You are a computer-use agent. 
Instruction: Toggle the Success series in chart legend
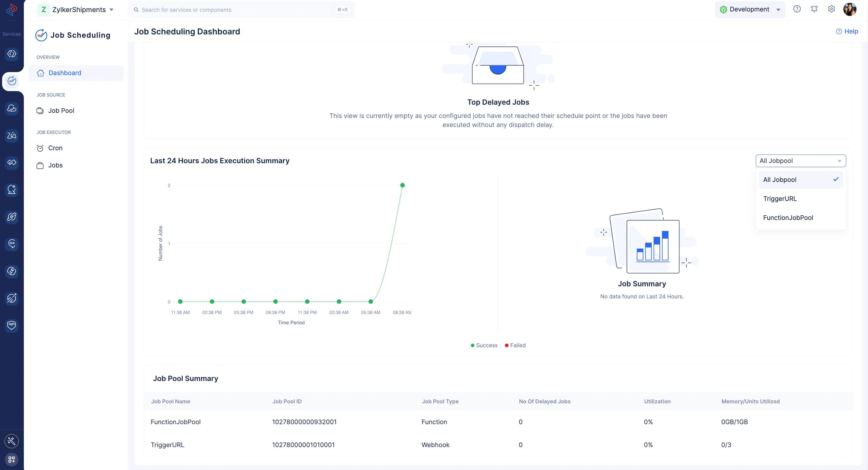click(x=484, y=345)
